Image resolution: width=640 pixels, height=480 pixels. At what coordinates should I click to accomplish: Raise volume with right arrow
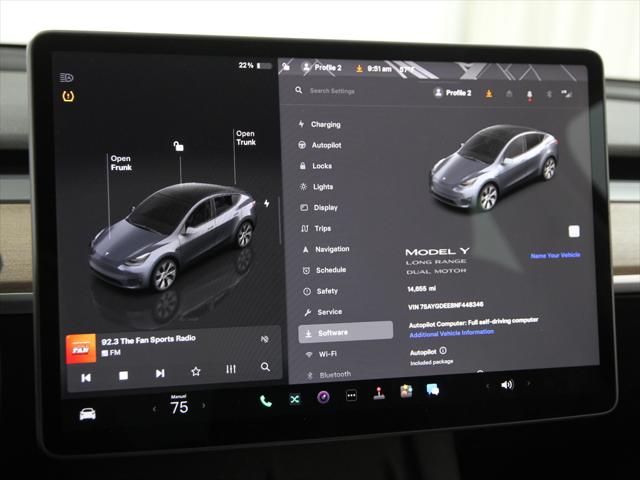point(529,383)
